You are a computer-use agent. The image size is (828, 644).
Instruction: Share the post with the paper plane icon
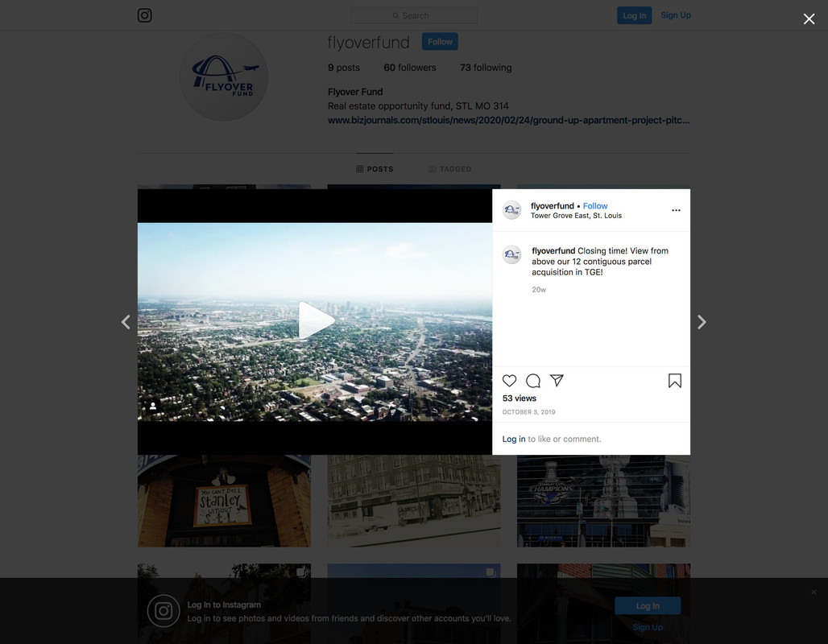[x=557, y=381]
